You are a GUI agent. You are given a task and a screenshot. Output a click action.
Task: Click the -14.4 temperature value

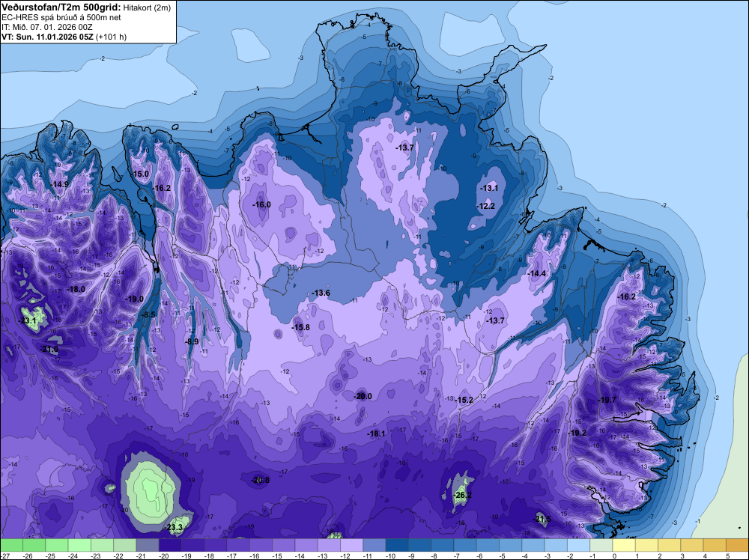pyautogui.click(x=536, y=273)
